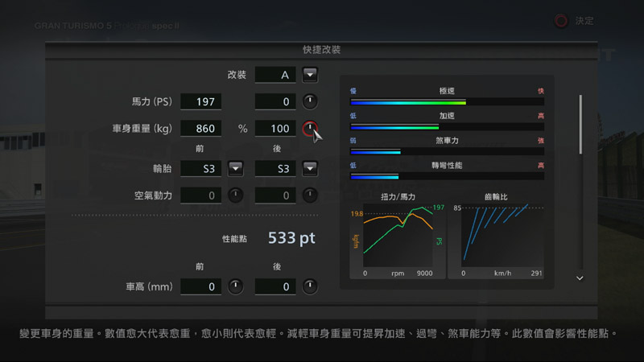Viewport: 644px width, 362px height.
Task: Expand the rear tire S3 dropdown
Action: [x=310, y=168]
